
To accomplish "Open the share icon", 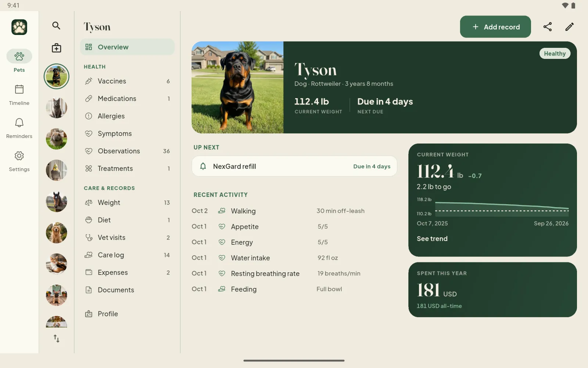I will pyautogui.click(x=548, y=26).
